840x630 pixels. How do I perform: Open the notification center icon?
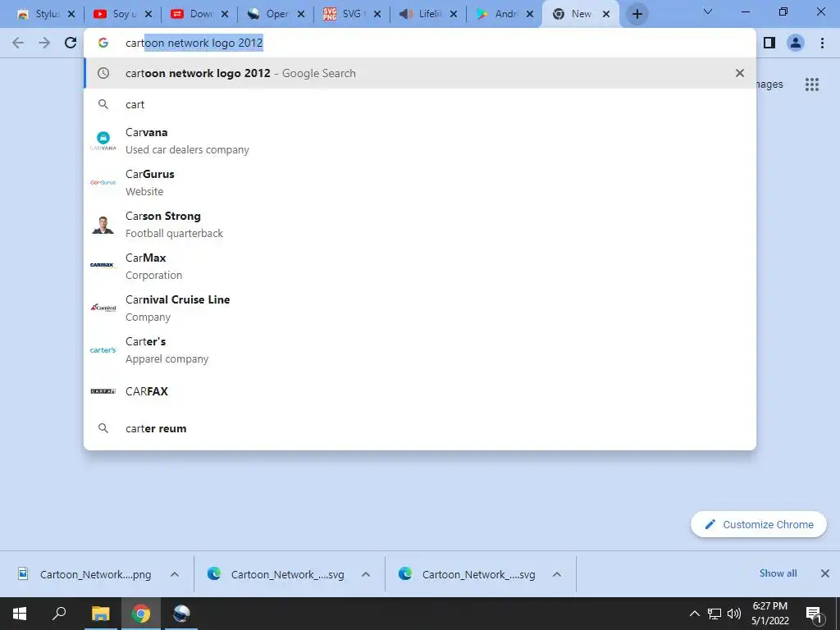tap(815, 614)
